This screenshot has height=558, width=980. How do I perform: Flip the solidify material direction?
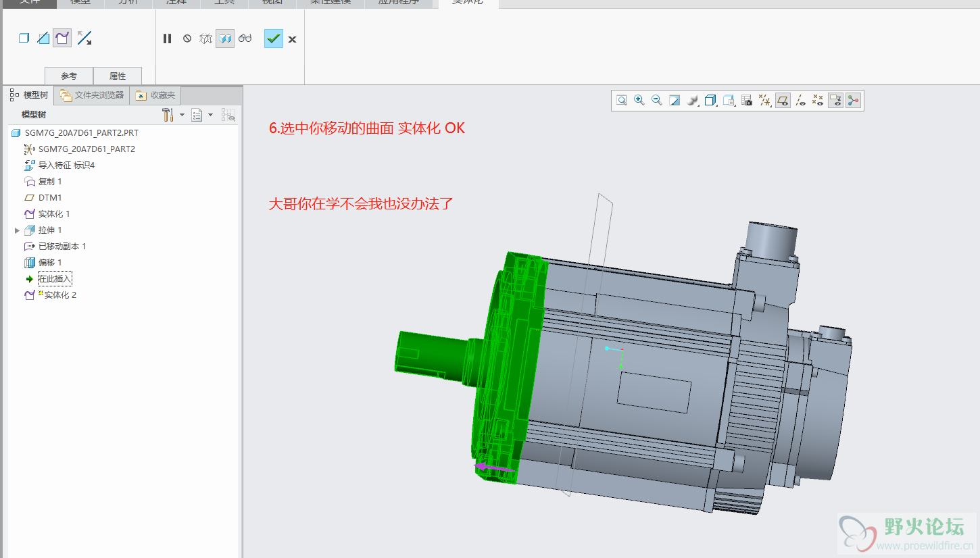point(84,39)
